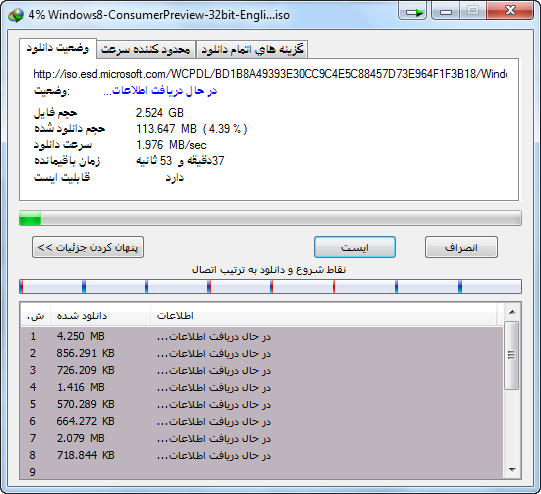Click the vertical scrollbar thumb in list
541x494 pixels.
(512, 355)
